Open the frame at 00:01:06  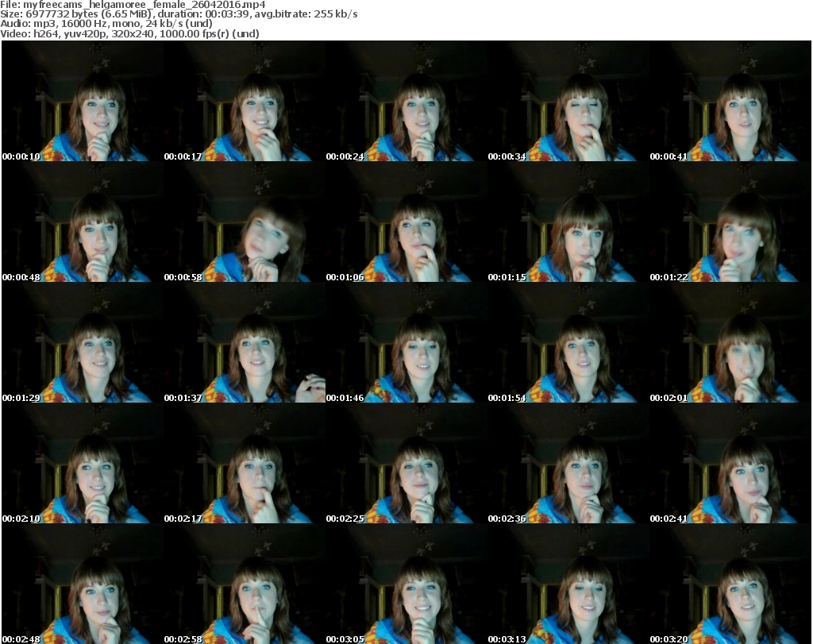pos(406,222)
